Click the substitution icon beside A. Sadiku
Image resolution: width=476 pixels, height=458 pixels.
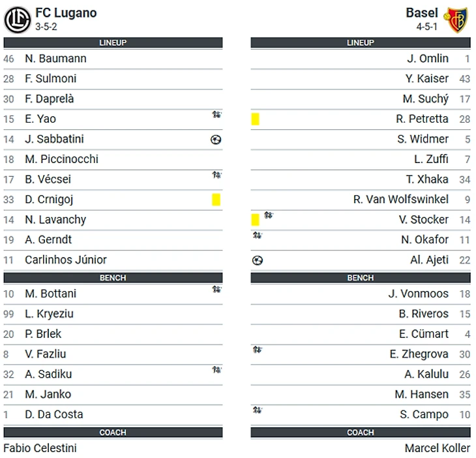[x=216, y=370]
